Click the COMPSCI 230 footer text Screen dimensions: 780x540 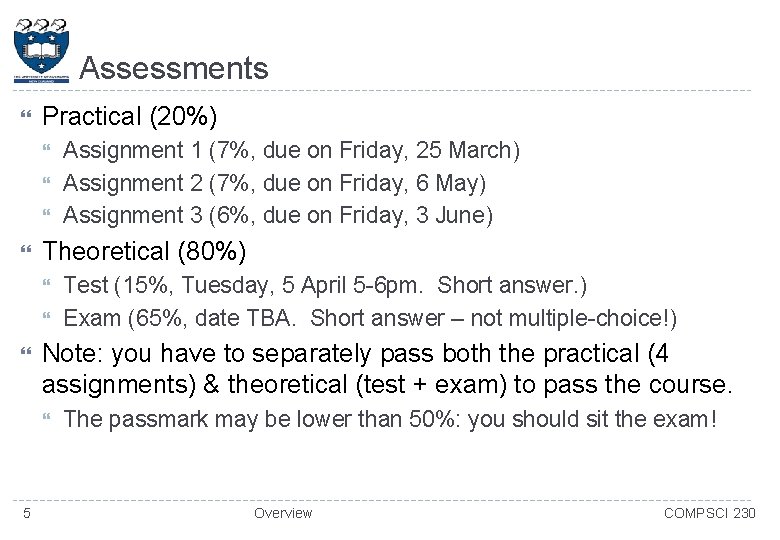point(710,513)
